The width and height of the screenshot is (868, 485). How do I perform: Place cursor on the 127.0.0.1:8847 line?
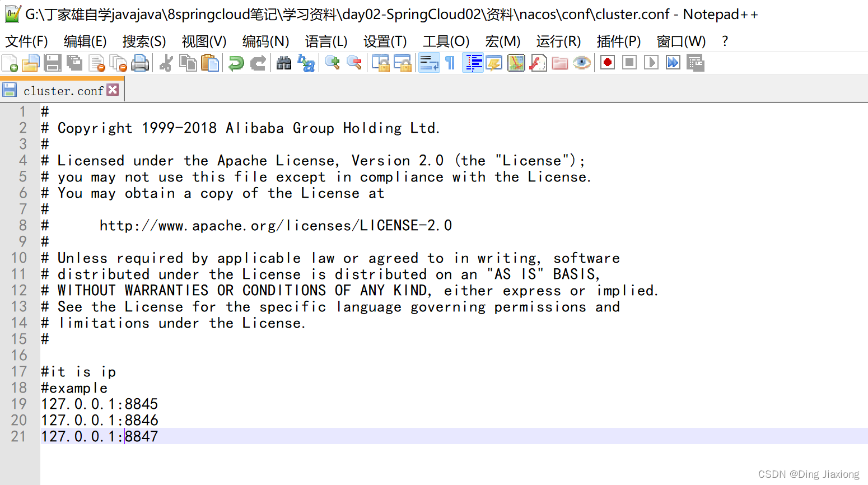pos(100,437)
